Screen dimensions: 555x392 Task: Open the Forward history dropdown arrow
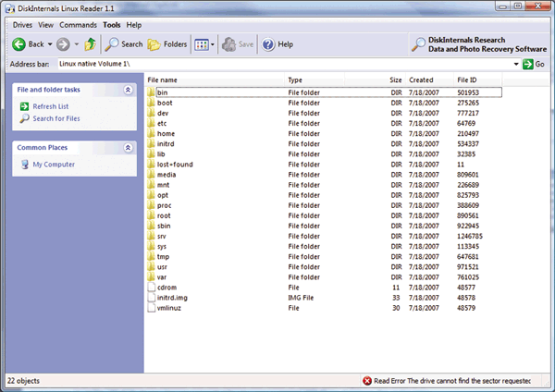[77, 44]
